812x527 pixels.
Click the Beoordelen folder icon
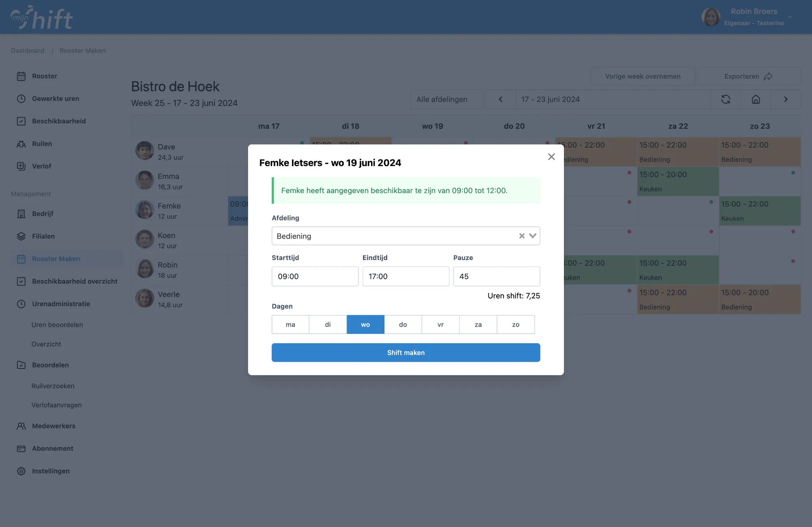coord(21,365)
